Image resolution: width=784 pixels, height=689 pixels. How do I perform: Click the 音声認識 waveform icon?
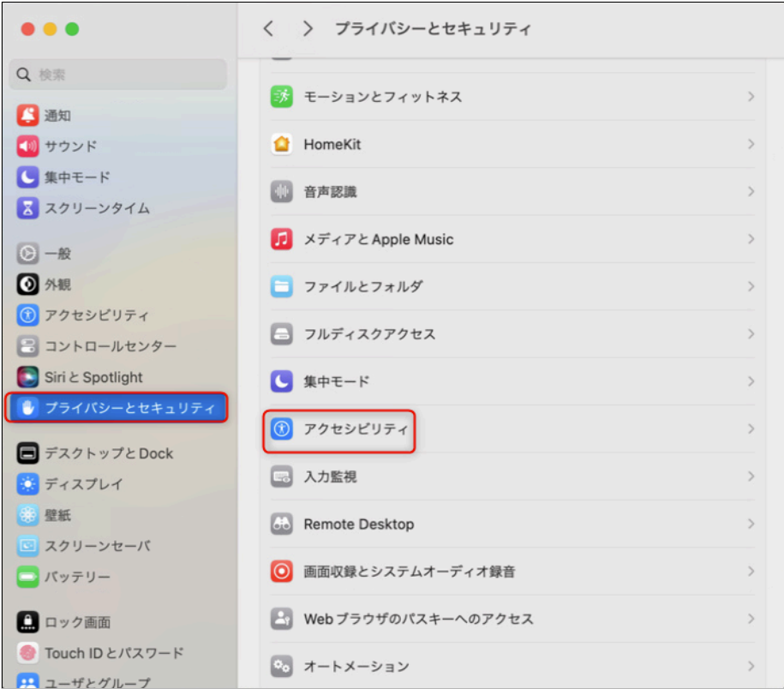point(282,192)
